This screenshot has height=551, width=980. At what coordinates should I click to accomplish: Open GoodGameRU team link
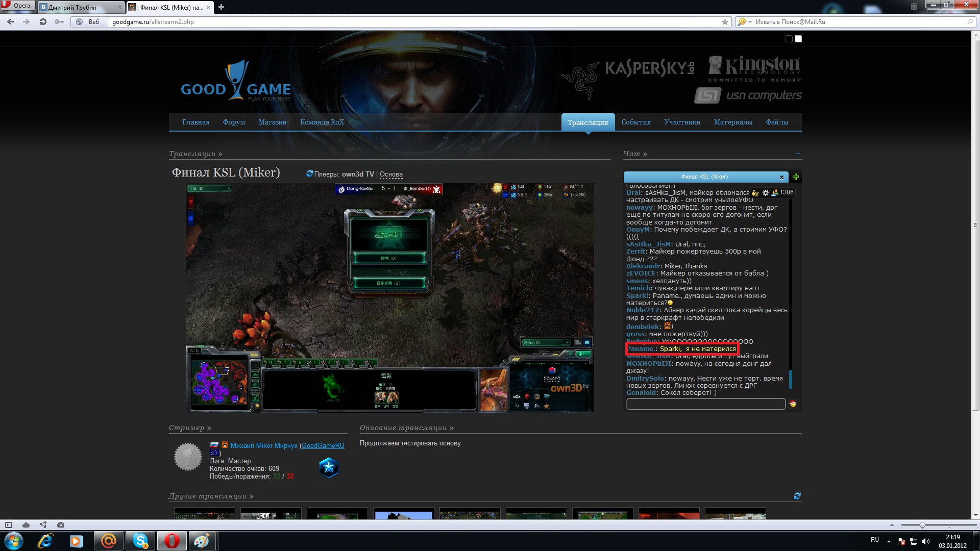(x=323, y=446)
